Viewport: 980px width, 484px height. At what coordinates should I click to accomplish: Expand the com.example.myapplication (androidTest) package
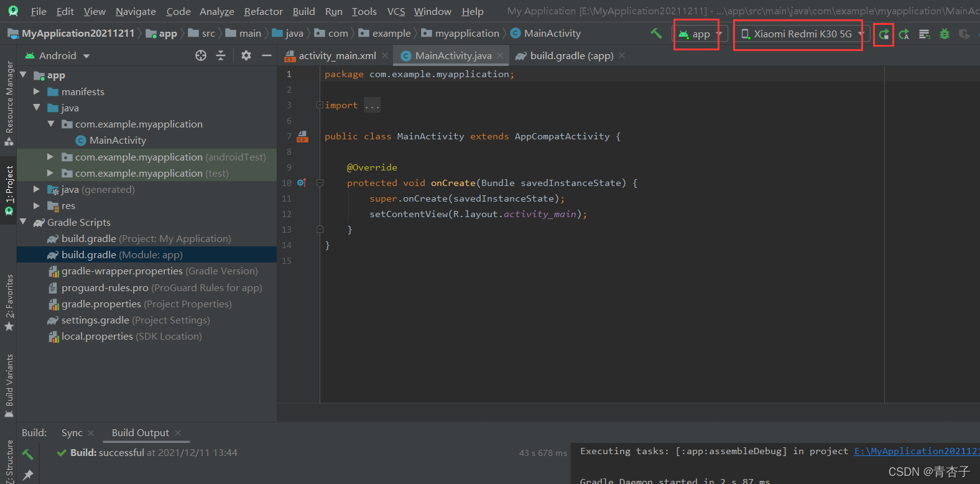50,157
